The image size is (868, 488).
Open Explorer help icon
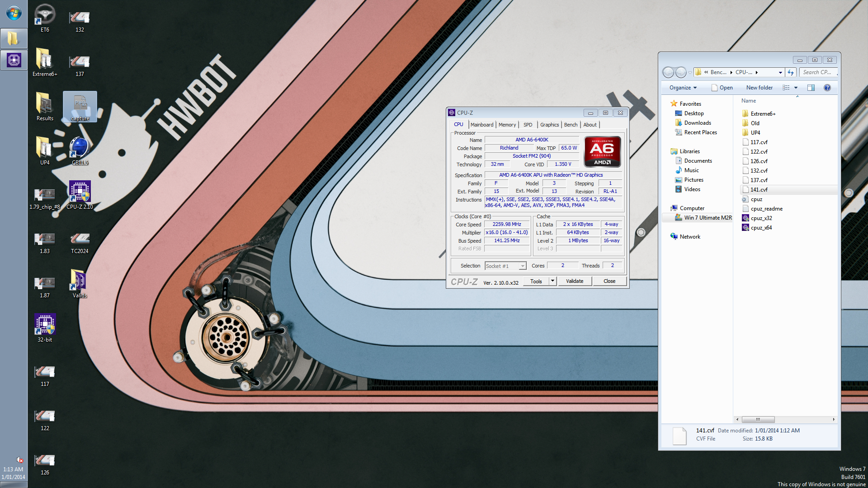pos(827,88)
